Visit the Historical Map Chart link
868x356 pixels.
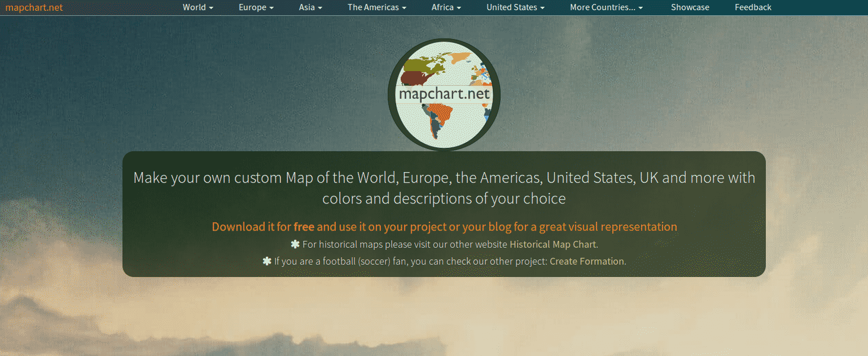(x=553, y=244)
